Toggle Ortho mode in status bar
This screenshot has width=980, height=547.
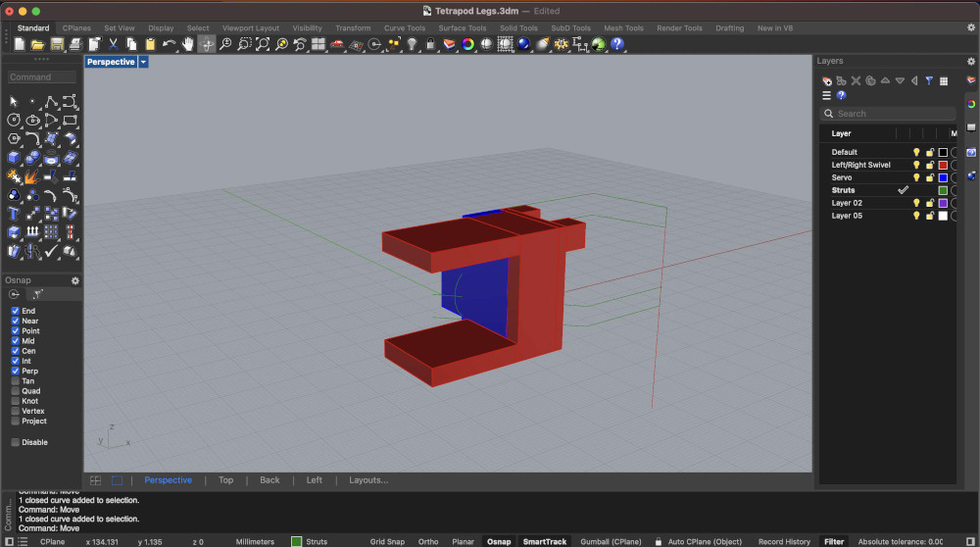pyautogui.click(x=428, y=541)
